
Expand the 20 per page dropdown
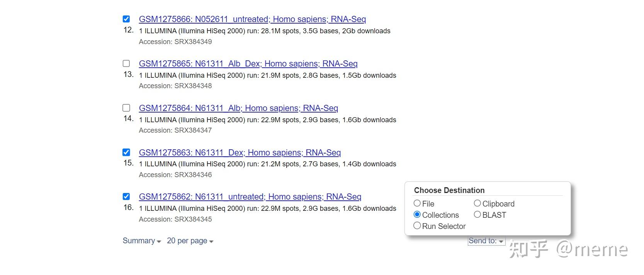click(190, 241)
